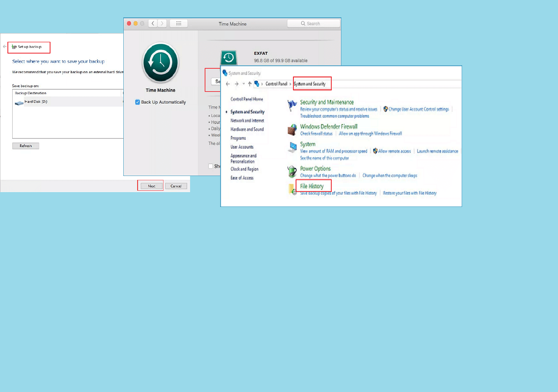Open the green System heading link
The height and width of the screenshot is (392, 558).
pyautogui.click(x=308, y=144)
